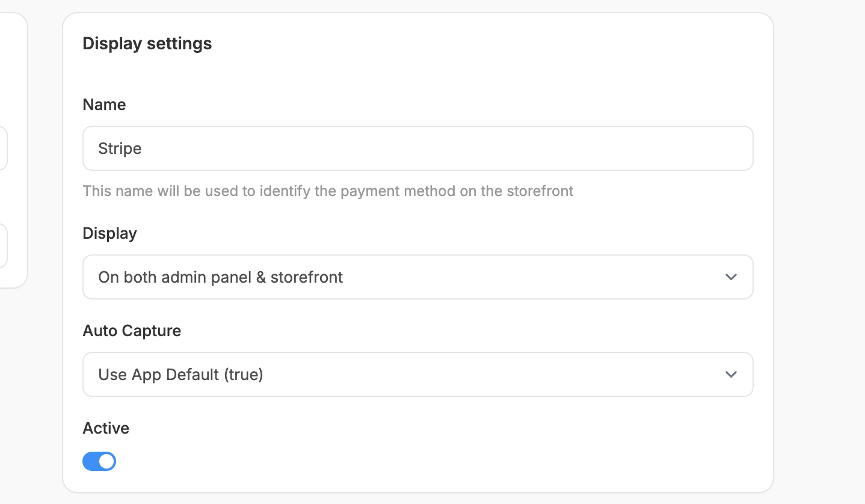
Task: Open the Display visibility dropdown
Action: pyautogui.click(x=417, y=277)
